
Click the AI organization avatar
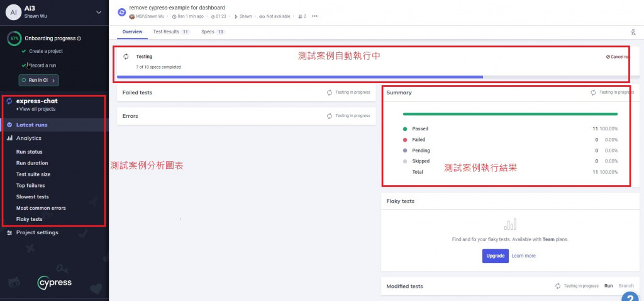[14, 13]
